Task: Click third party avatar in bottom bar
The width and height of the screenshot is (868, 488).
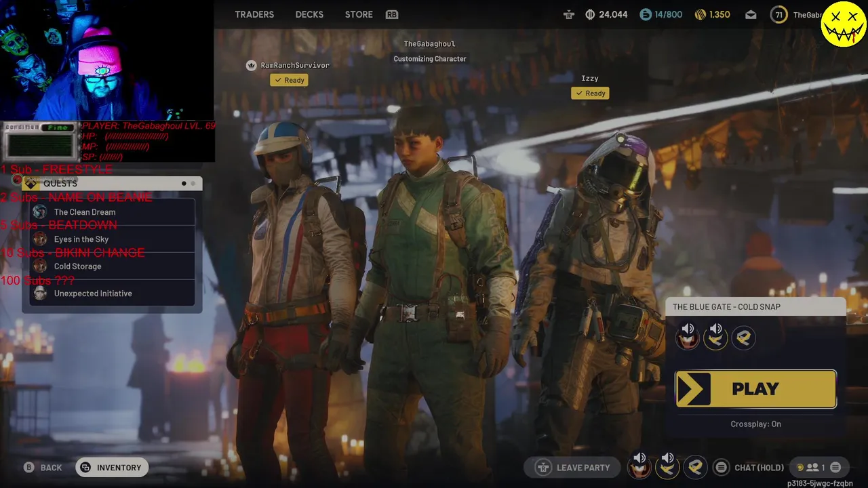Action: tap(695, 468)
